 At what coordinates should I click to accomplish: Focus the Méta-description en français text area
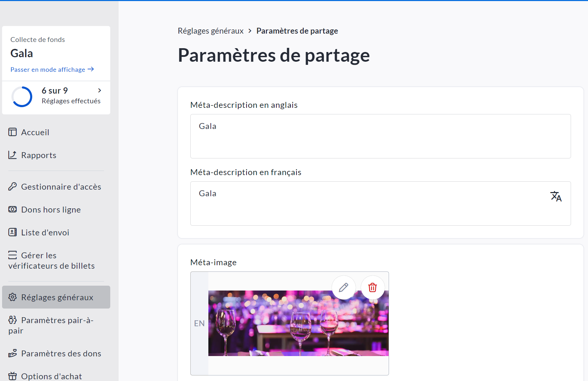point(367,204)
